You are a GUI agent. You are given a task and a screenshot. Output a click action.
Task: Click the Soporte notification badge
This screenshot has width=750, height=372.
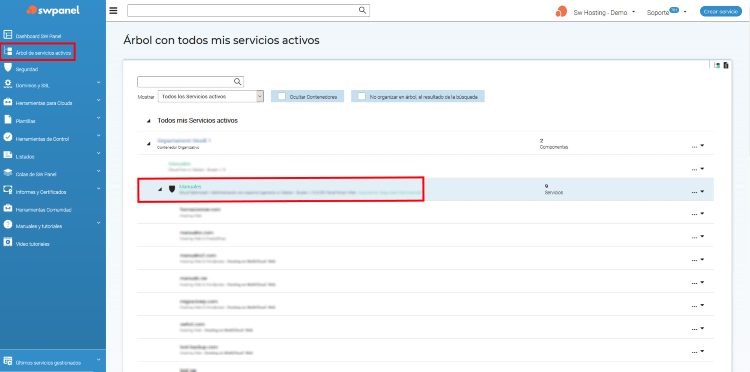coord(674,10)
